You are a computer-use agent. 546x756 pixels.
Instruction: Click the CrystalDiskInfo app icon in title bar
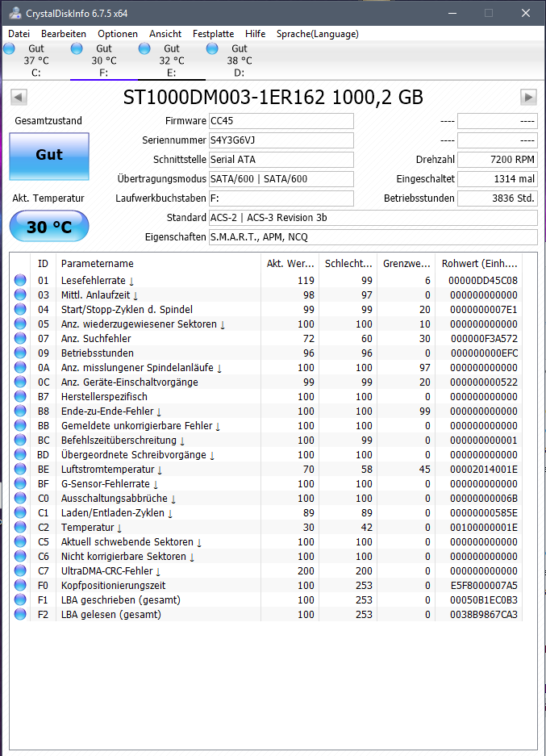(15, 13)
